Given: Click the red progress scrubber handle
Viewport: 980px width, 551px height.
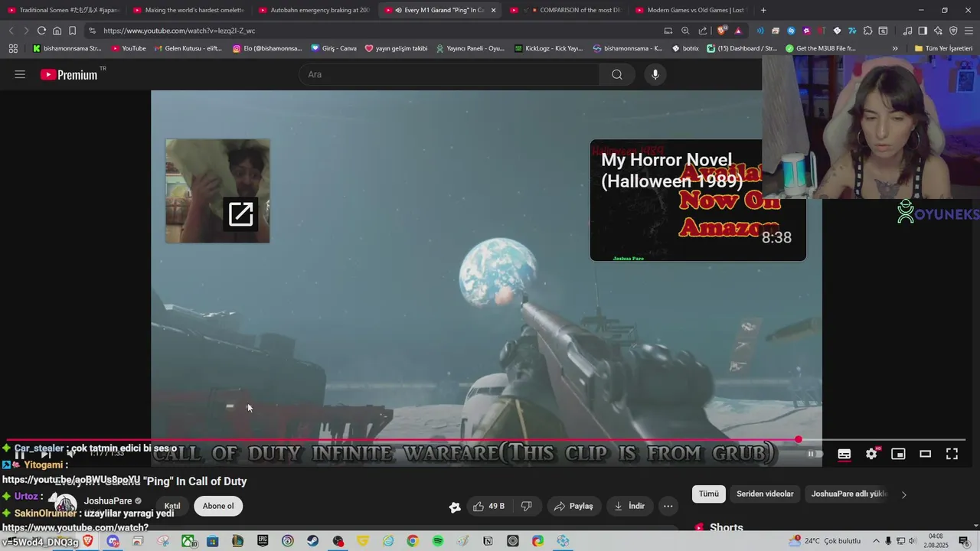Looking at the screenshot, I should click(799, 440).
